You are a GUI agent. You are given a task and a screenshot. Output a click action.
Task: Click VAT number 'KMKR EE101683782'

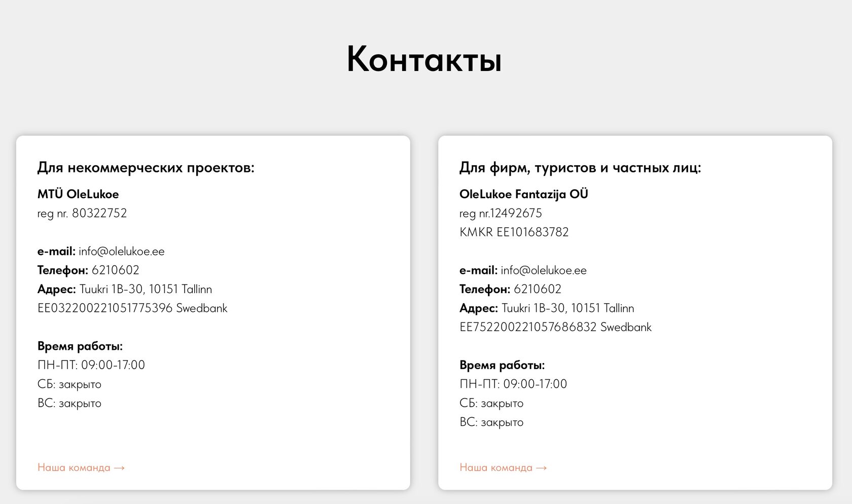point(514,232)
